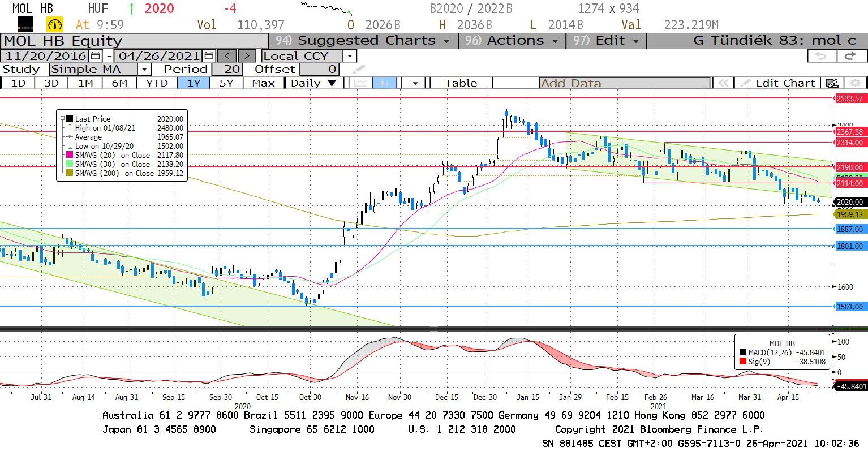Click the green SMAVG (30) legend swatch
Image resolution: width=868 pixels, height=460 pixels.
70,164
